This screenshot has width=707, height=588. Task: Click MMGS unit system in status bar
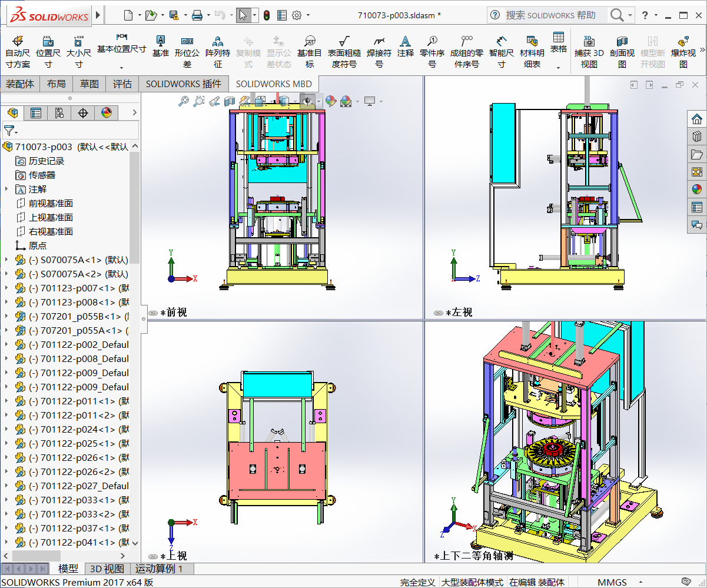(612, 582)
